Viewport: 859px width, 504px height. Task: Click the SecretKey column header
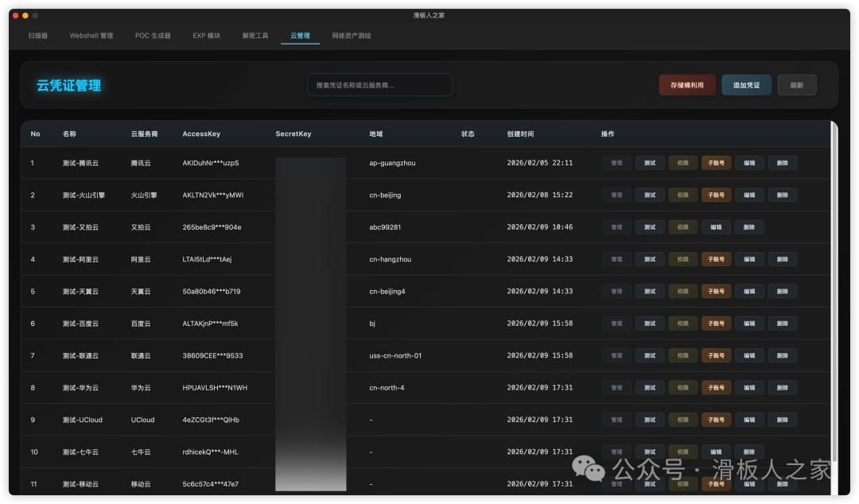click(x=293, y=134)
